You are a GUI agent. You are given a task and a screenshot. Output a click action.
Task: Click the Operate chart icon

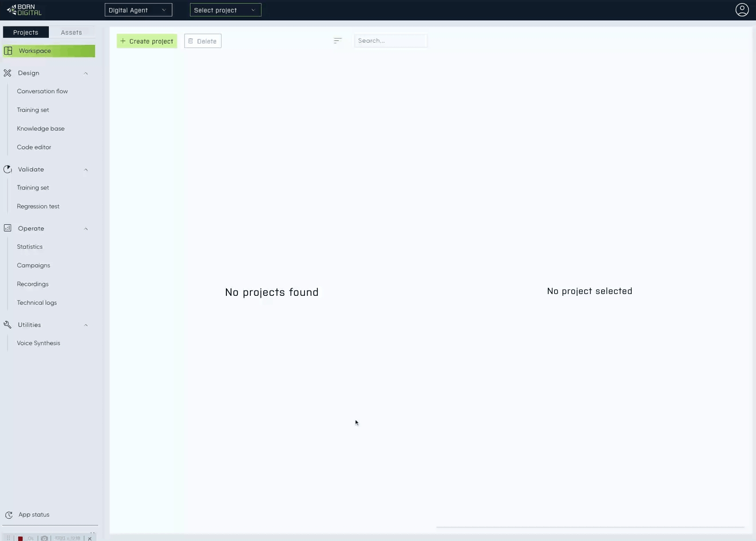(x=8, y=228)
